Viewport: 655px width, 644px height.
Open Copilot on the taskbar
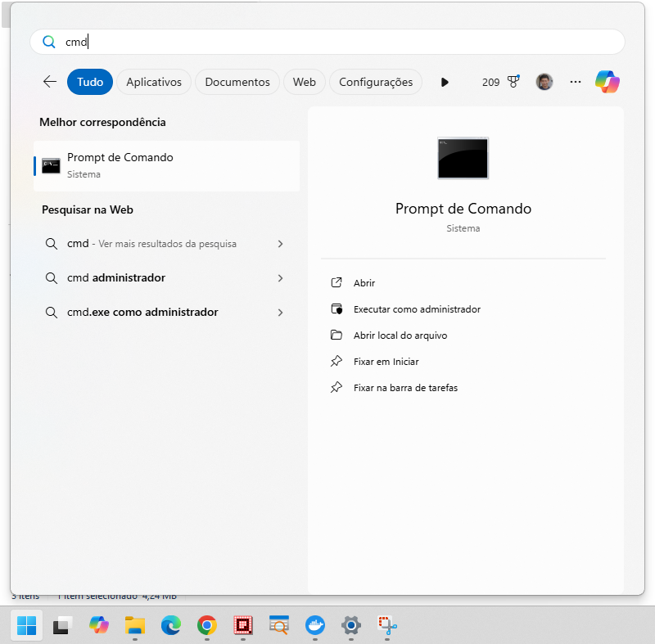[99, 625]
